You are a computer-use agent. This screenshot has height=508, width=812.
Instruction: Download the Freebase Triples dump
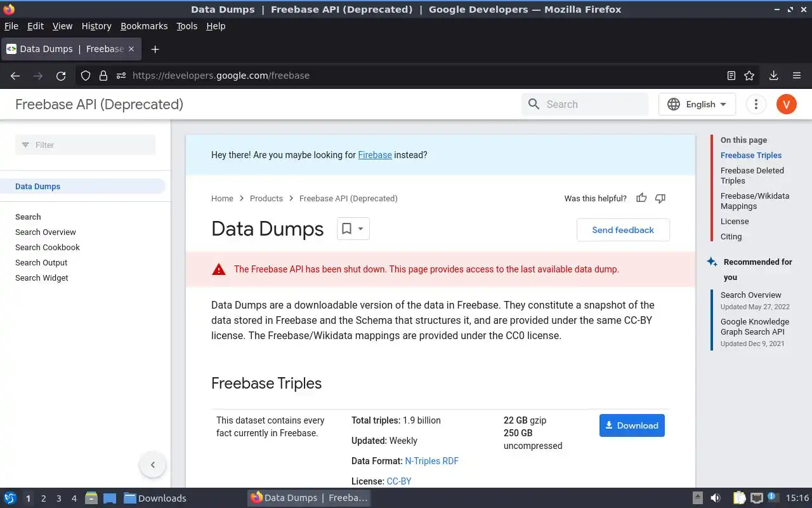632,425
